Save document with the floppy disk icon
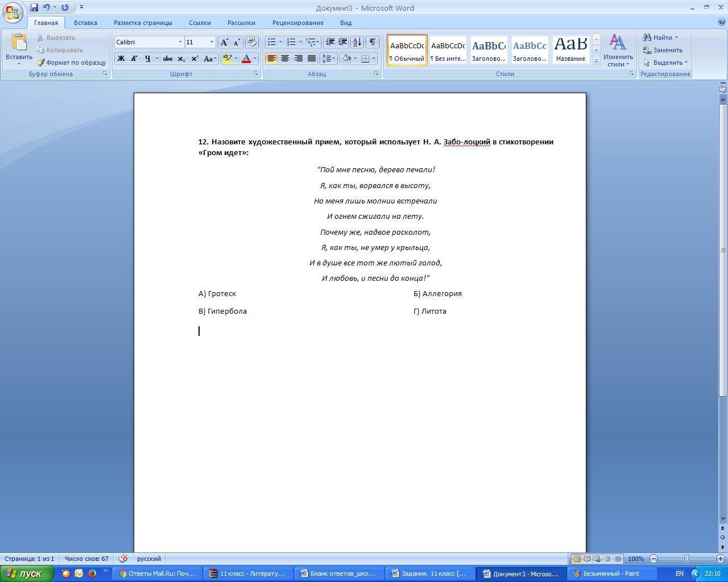The height and width of the screenshot is (582, 728). pyautogui.click(x=34, y=7)
